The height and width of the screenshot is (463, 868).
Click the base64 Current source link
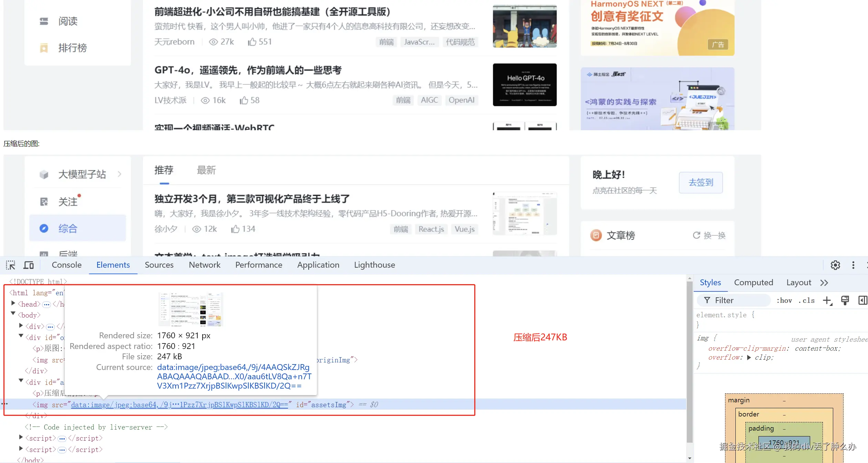234,377
